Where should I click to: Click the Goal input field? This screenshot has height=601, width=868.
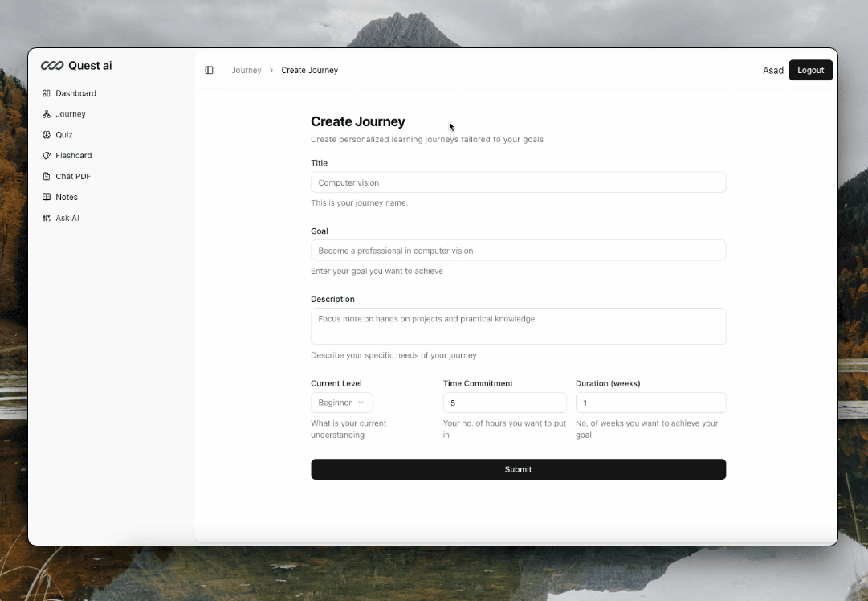tap(518, 250)
